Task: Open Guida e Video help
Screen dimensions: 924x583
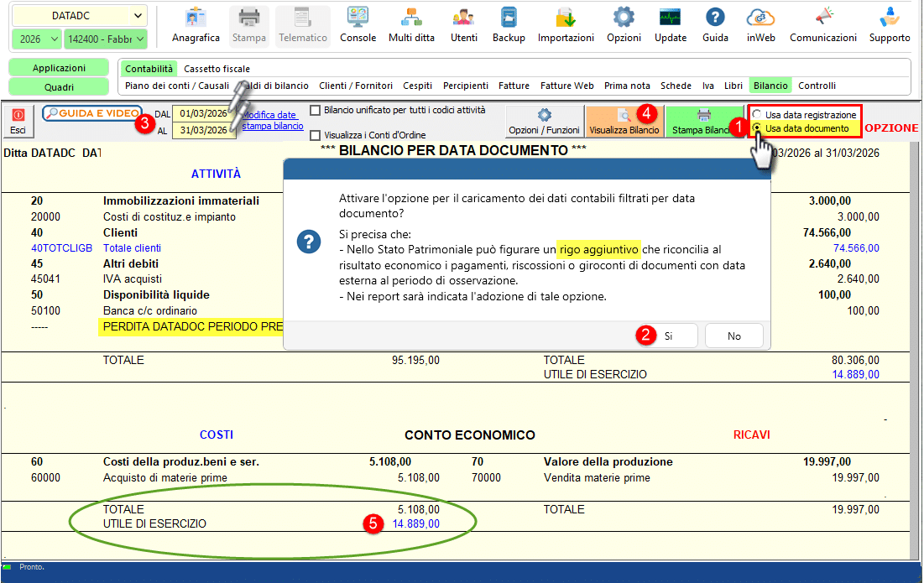Action: coord(92,113)
